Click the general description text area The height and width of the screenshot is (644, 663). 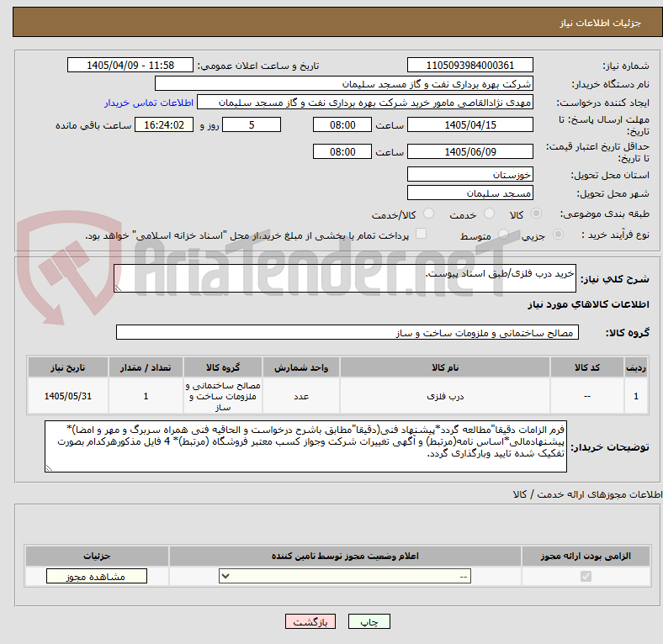(x=345, y=278)
